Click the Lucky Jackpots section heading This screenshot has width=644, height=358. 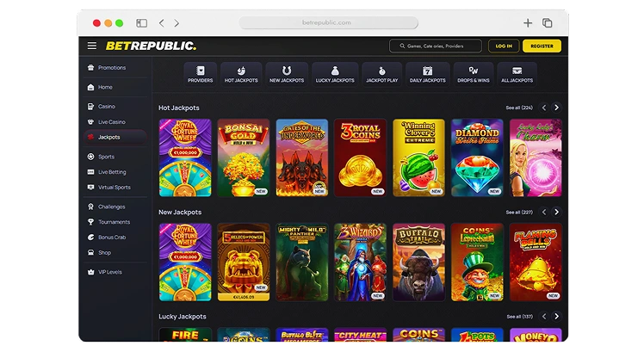tap(183, 317)
